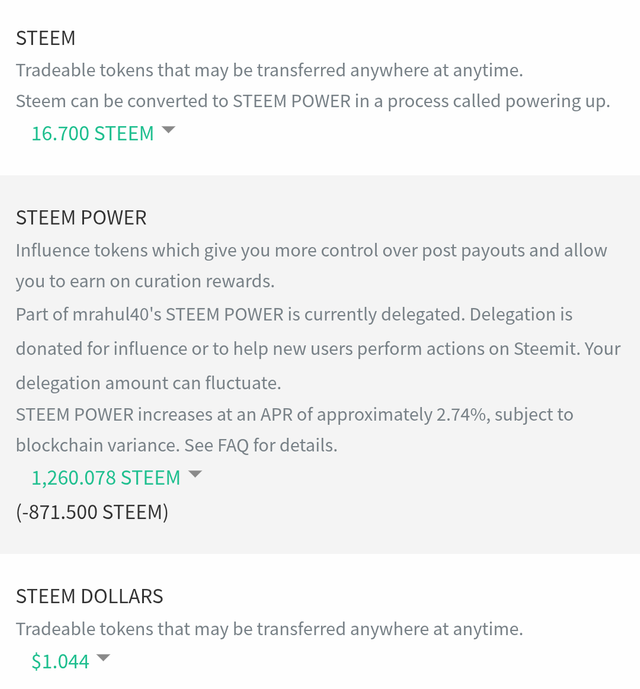
Task: Click the "donated for influence" text line
Action: point(318,349)
